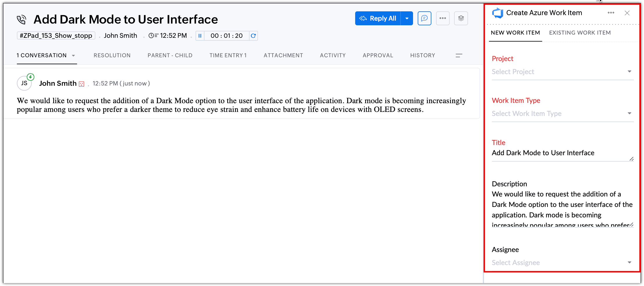This screenshot has width=644, height=286.
Task: Open the comment bubble icon
Action: 424,18
